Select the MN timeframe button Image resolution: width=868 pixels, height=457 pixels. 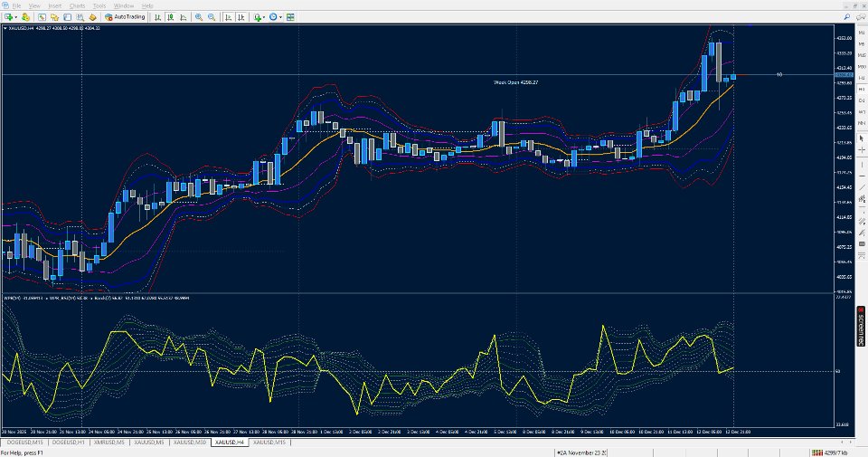862,124
